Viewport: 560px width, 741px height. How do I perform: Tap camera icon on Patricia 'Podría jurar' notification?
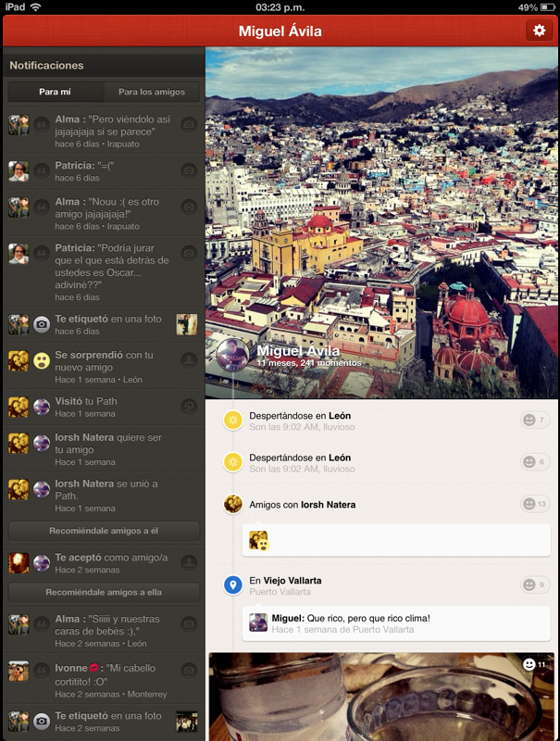(x=189, y=253)
